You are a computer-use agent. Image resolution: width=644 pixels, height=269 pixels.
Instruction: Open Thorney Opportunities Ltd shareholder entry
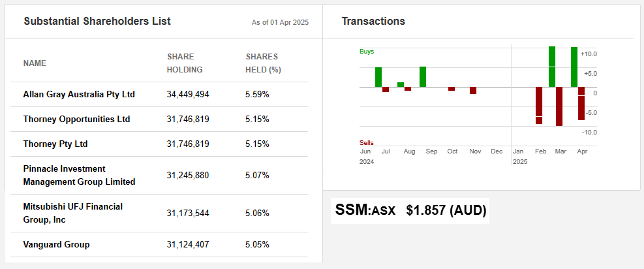tap(76, 119)
